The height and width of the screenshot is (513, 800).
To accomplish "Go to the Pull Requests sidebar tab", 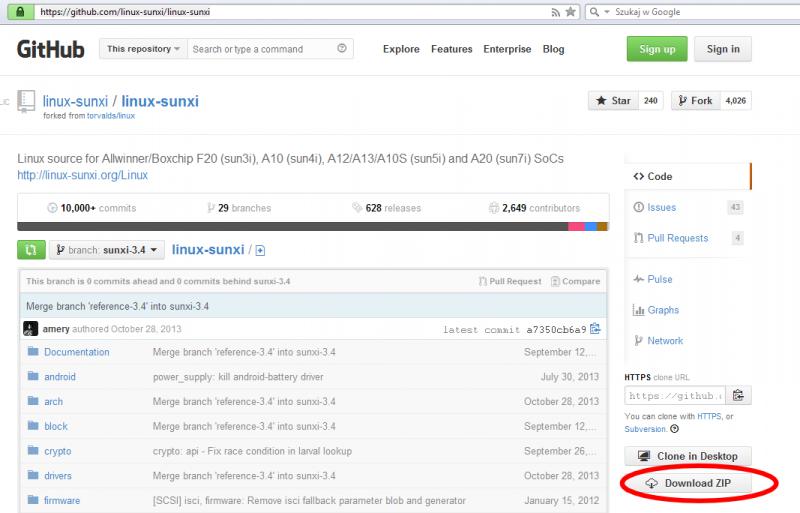I will (677, 238).
